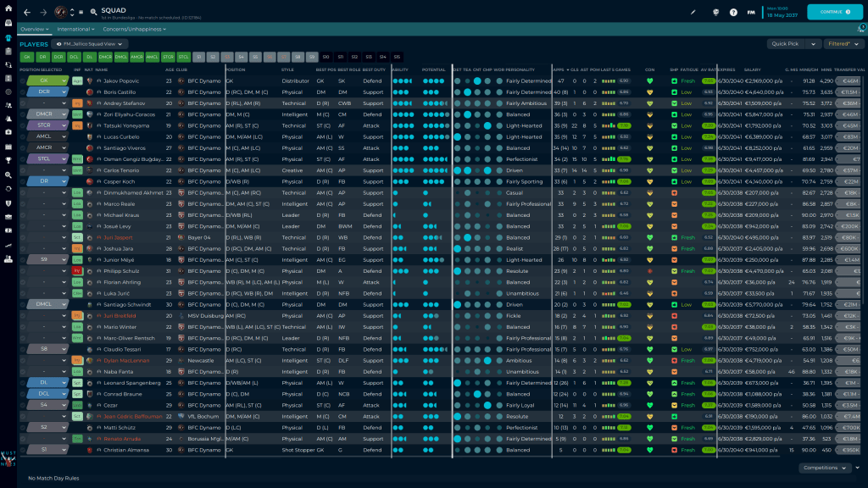Click the green STCR position chip
The width and height of the screenshot is (868, 488).
(x=170, y=57)
